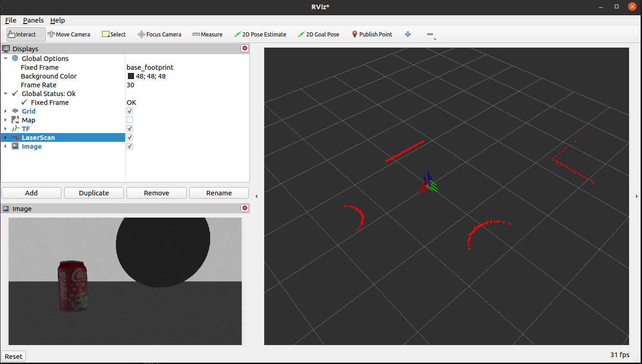Click the plus icon to add tool
This screenshot has width=642, height=364.
coord(408,34)
